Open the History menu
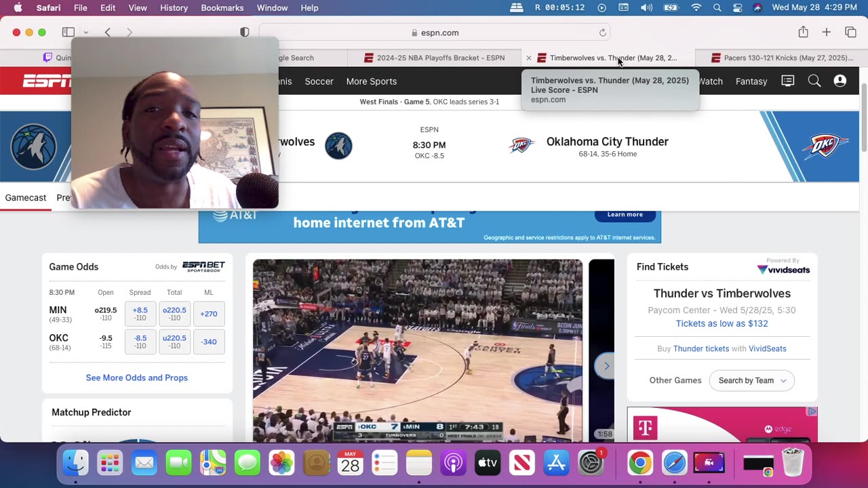Viewport: 868px width, 488px height. pyautogui.click(x=174, y=7)
